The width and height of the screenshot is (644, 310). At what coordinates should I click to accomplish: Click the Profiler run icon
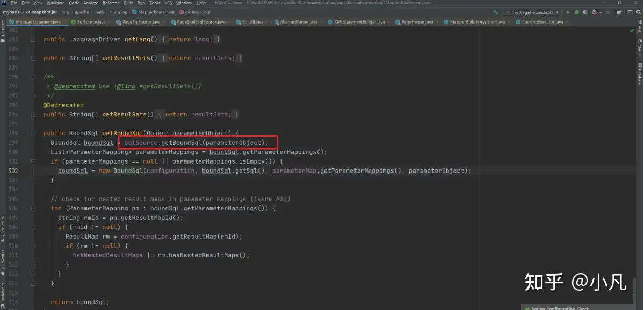click(594, 12)
